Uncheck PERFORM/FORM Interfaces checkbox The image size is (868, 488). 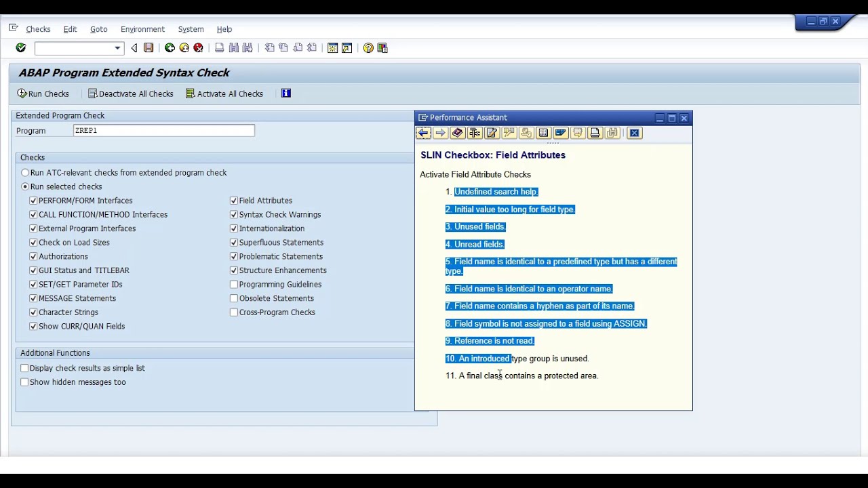(33, 201)
